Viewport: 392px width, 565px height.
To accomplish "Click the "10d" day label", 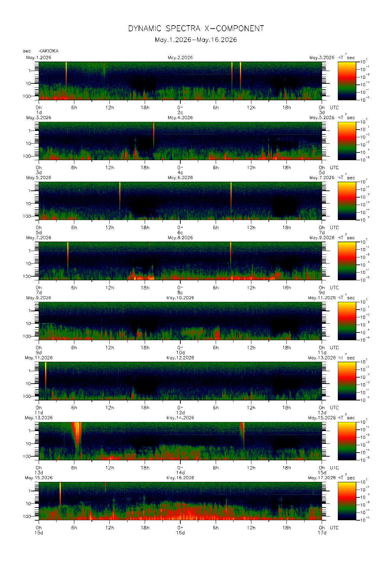I will click(180, 353).
